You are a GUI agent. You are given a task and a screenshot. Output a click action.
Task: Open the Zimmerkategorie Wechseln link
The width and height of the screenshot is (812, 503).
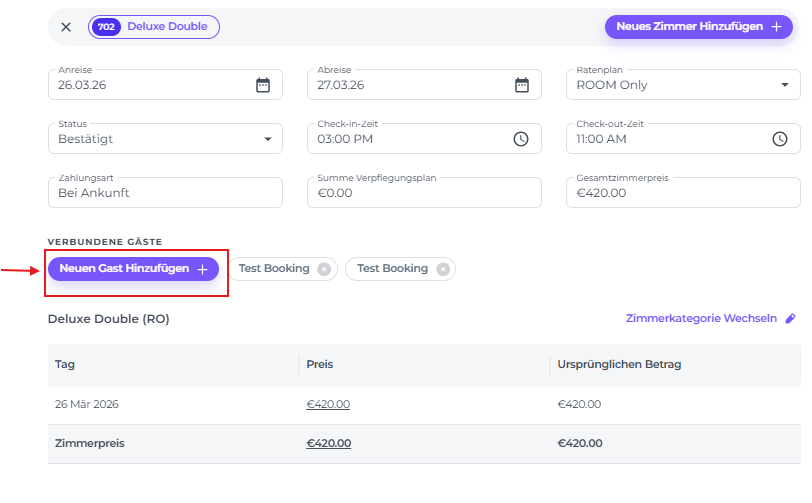coord(701,319)
